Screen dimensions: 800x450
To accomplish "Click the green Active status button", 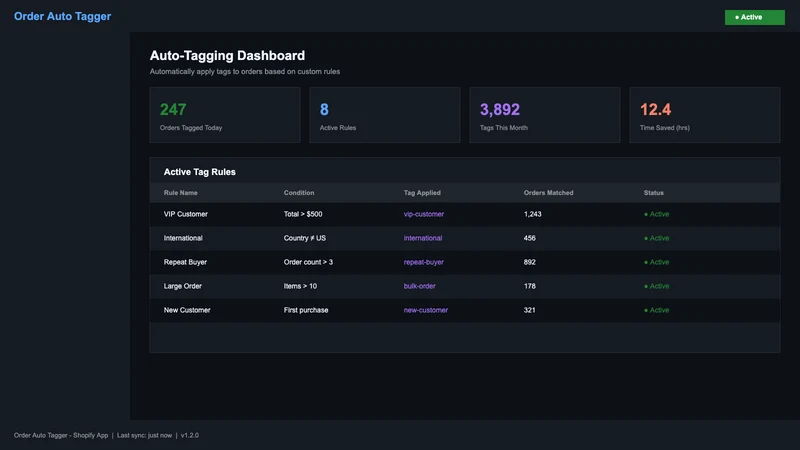I will (x=755, y=17).
